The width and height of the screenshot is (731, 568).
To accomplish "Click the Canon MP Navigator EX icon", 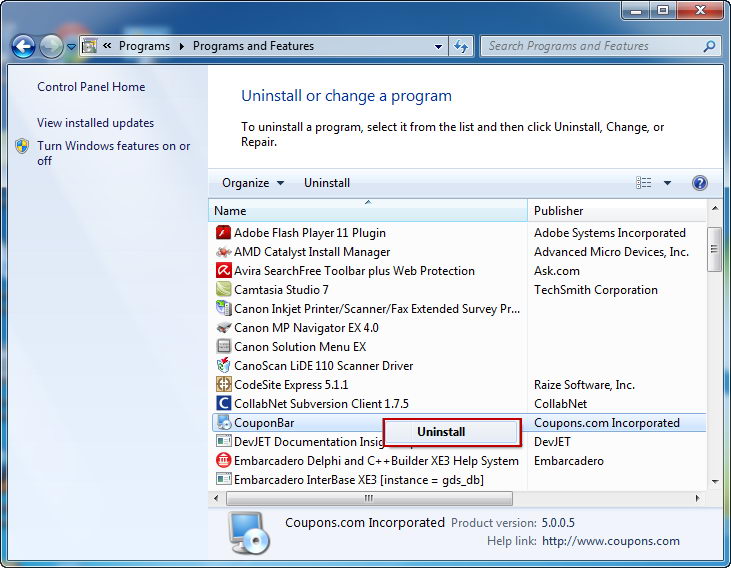I will (224, 327).
